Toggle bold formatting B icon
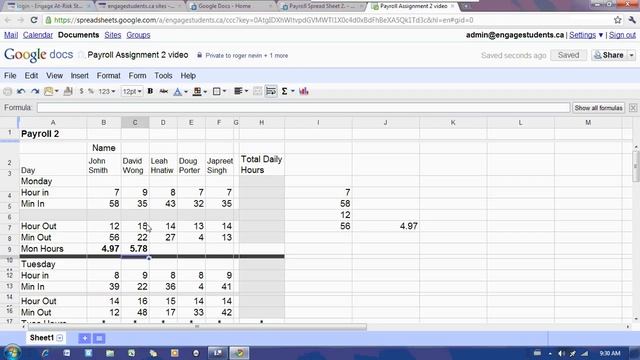640x360 pixels. coord(150,91)
